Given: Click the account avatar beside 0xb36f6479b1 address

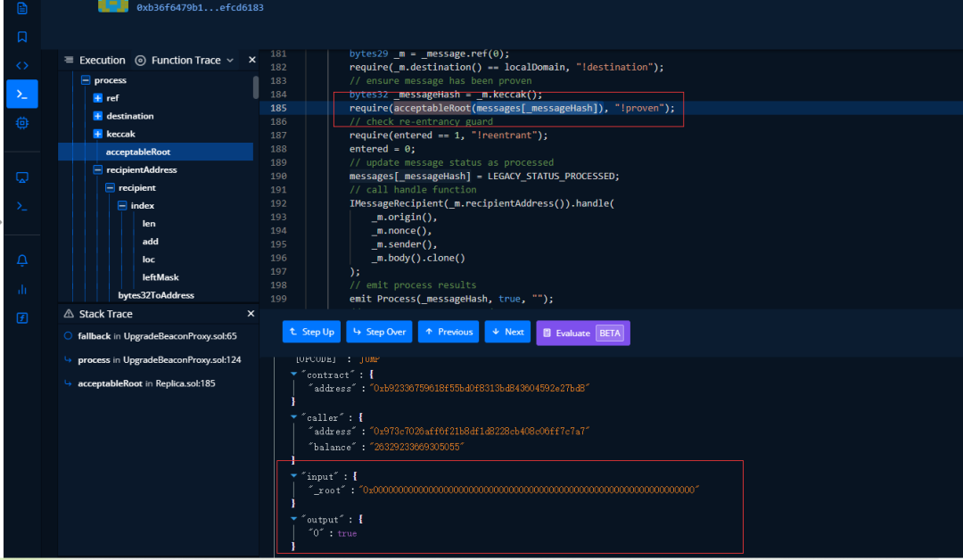Looking at the screenshot, I should click(x=113, y=5).
